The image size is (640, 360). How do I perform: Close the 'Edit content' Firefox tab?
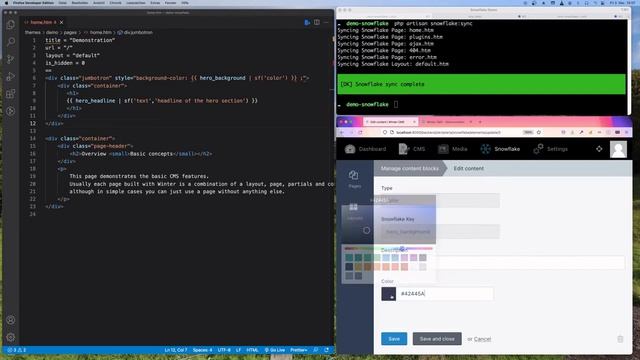coord(414,122)
